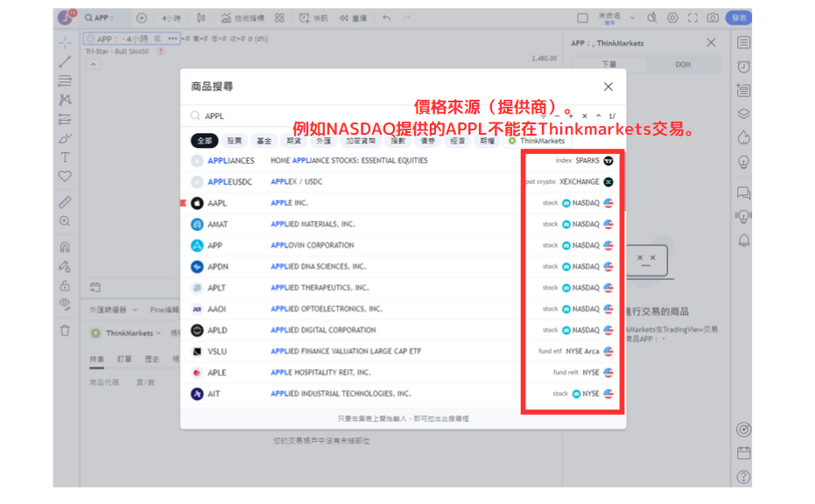Switch to the 下單 order tab
This screenshot has height=504, width=815.
pos(608,65)
